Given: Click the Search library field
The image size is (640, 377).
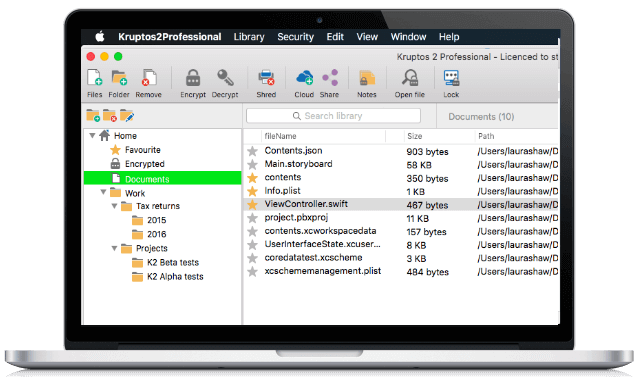Looking at the screenshot, I should click(x=333, y=116).
